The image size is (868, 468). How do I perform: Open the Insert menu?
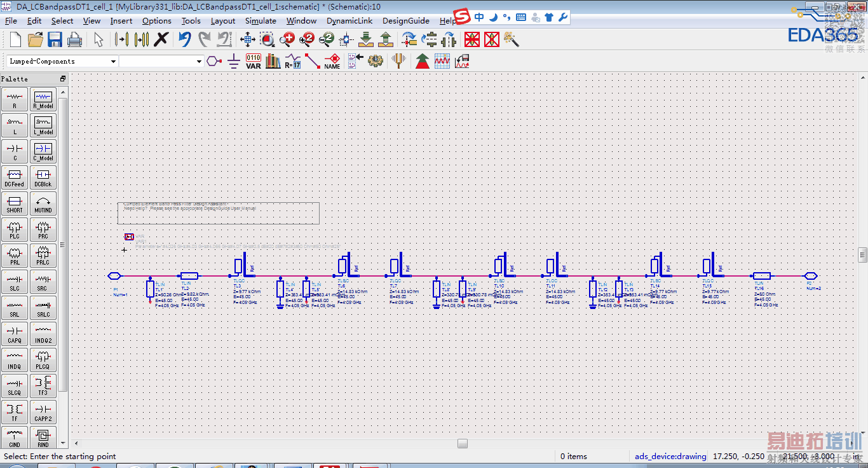click(x=121, y=20)
